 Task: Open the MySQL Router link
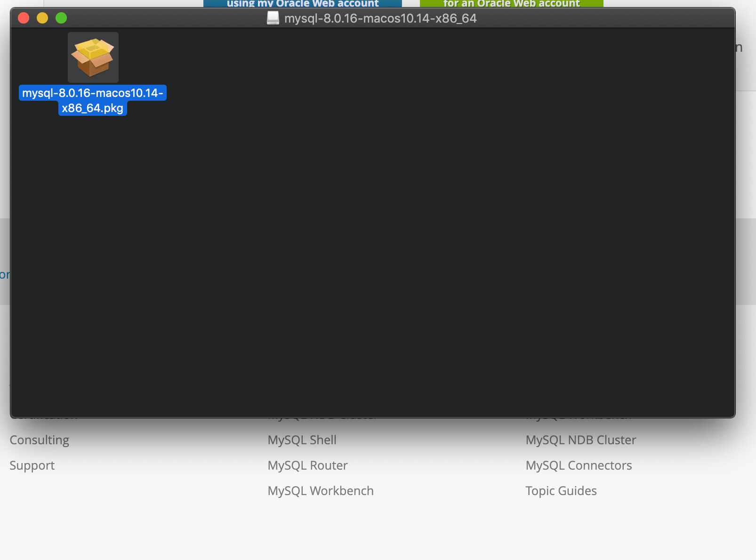tap(307, 465)
